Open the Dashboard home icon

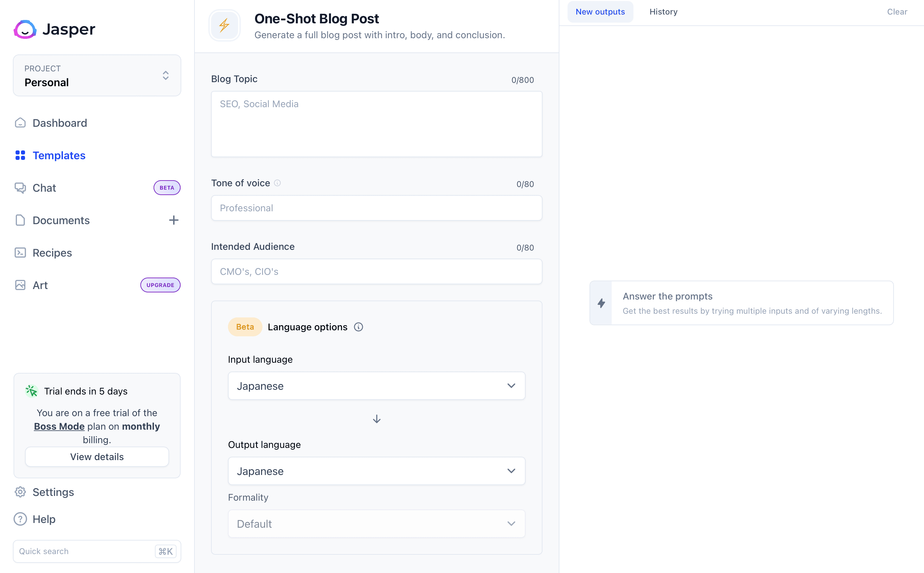(x=20, y=123)
